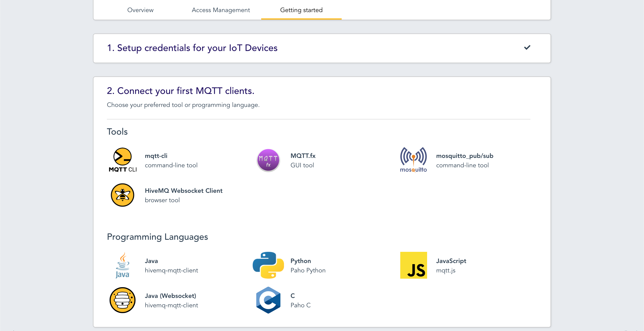This screenshot has height=331, width=644.
Task: Click 'command-line tool' under mqtt-cli
Action: pos(171,165)
